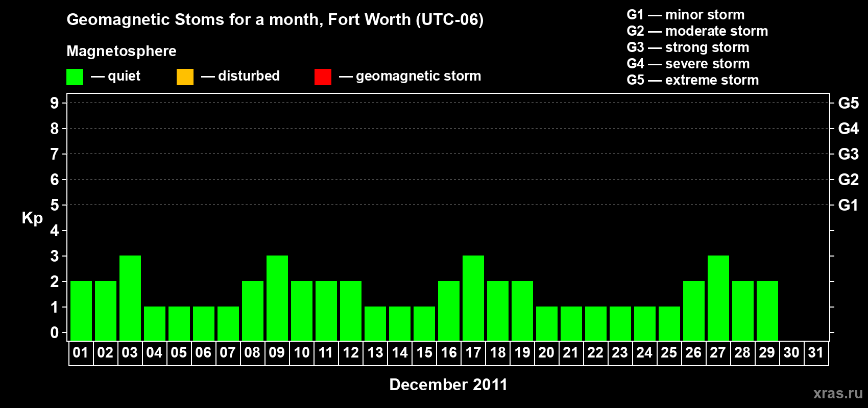Click the G5 extreme storm legend line
This screenshot has width=868, height=408.
point(693,80)
